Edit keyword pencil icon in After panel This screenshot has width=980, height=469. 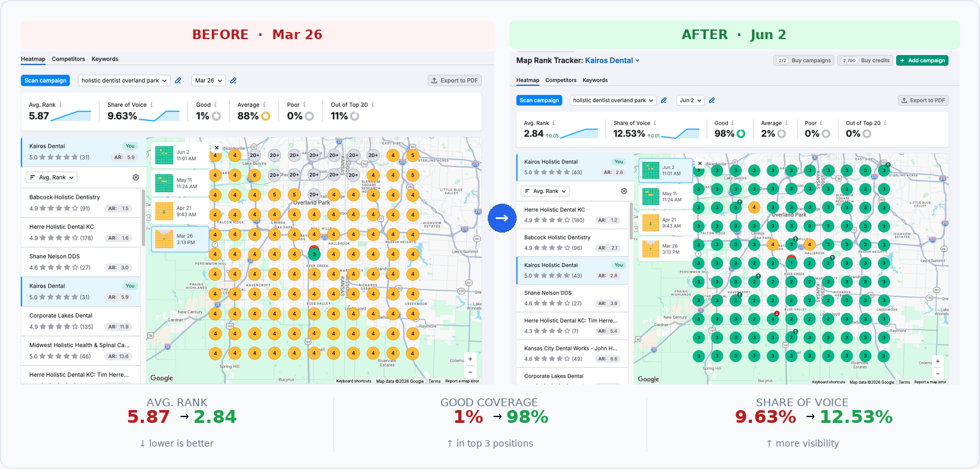click(x=664, y=101)
